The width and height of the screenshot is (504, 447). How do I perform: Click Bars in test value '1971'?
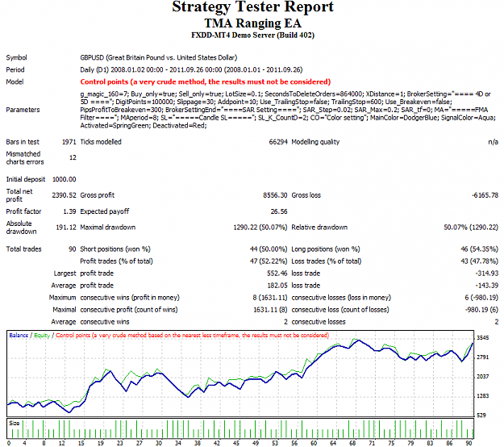[69, 142]
